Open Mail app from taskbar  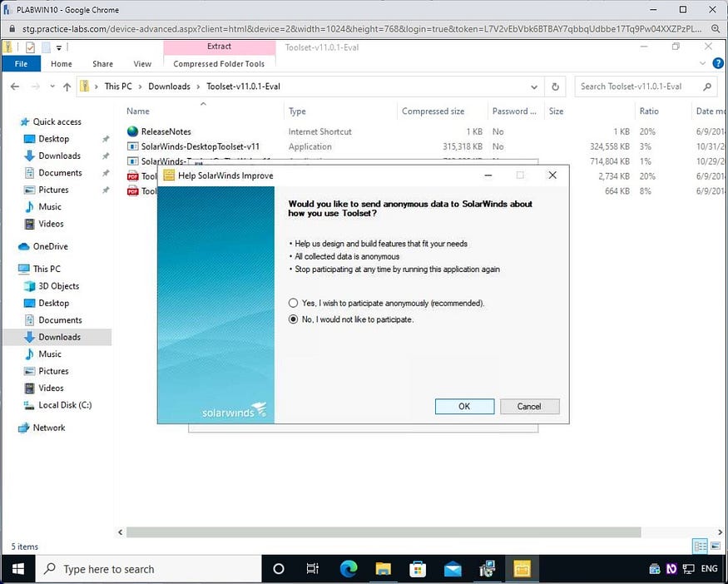(453, 569)
